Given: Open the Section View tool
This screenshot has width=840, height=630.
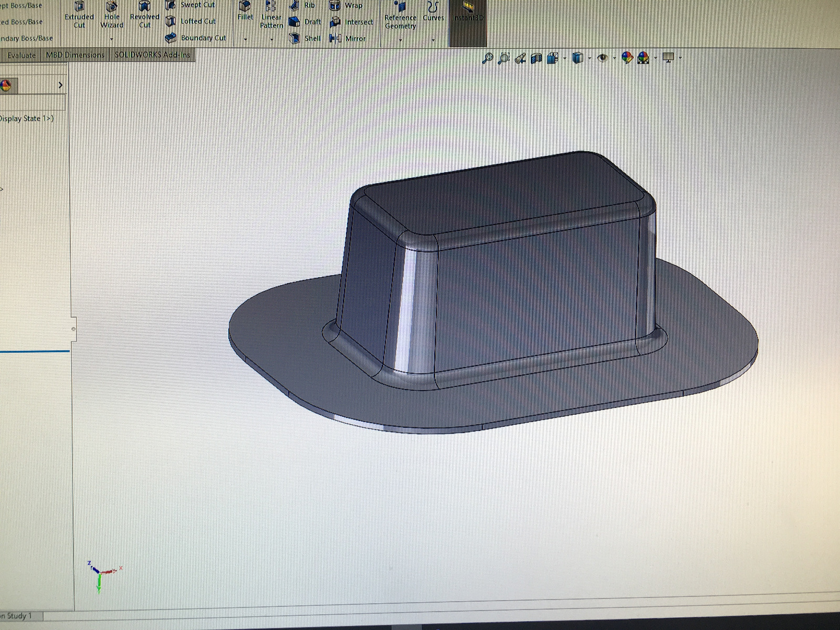Looking at the screenshot, I should pyautogui.click(x=536, y=58).
